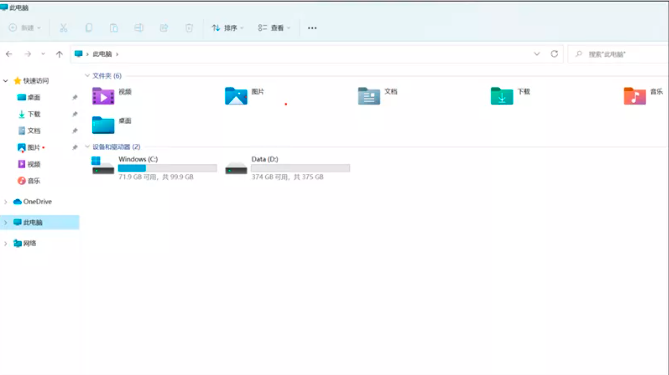This screenshot has height=375, width=669.
Task: Collapse the 文件夹 (6) group
Action: click(87, 76)
